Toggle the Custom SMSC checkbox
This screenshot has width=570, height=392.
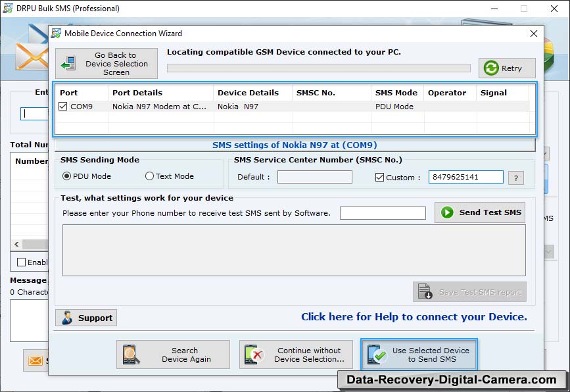(x=379, y=178)
